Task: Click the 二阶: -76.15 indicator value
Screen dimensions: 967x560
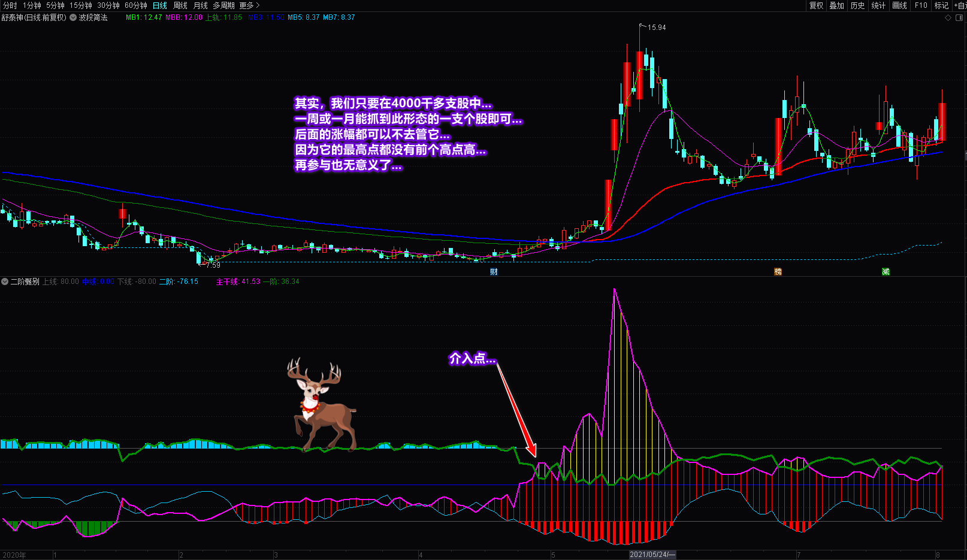Action: click(179, 281)
